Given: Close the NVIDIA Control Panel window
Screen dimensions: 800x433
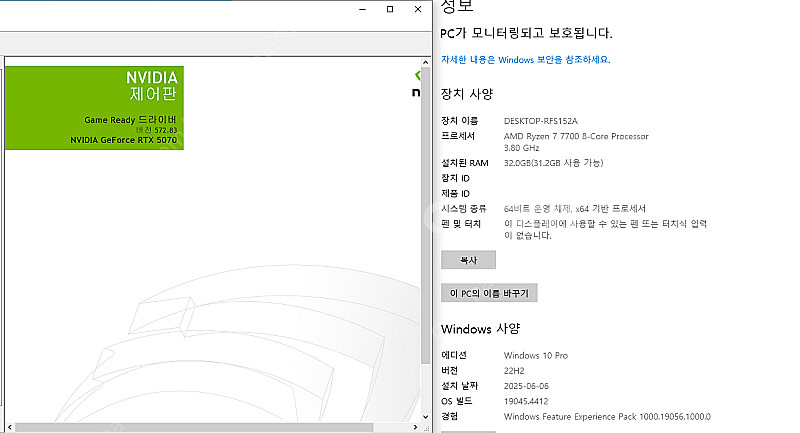Looking at the screenshot, I should pyautogui.click(x=418, y=9).
